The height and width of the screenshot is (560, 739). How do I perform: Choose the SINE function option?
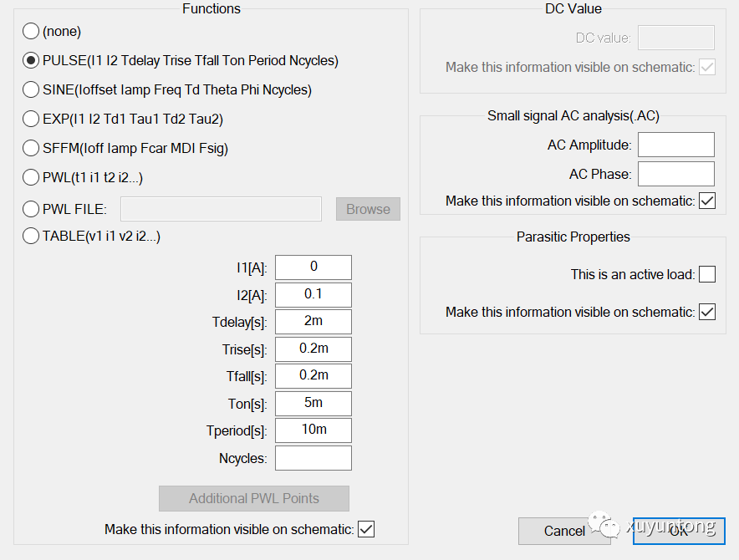click(x=31, y=90)
